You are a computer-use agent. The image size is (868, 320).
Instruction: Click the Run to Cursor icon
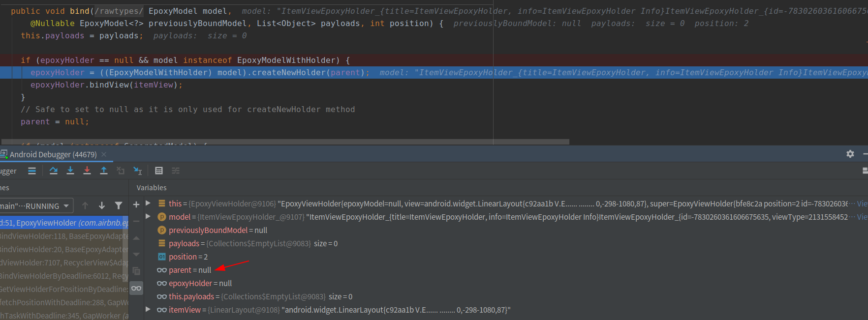138,171
